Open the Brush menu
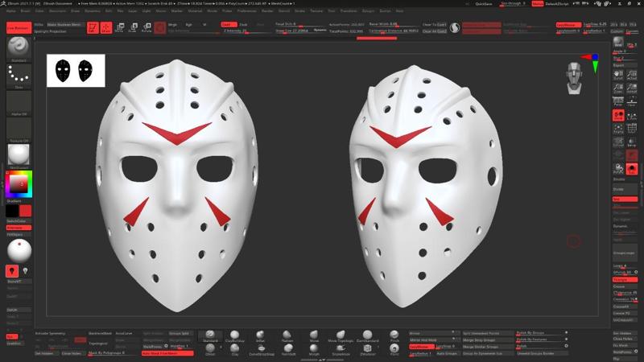This screenshot has height=362, width=644. pyautogui.click(x=26, y=11)
